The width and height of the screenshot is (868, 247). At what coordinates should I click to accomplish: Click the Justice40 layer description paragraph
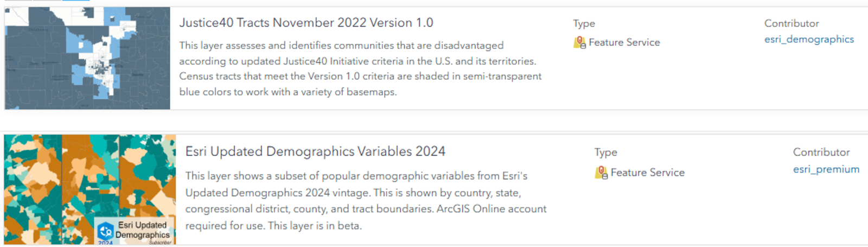360,68
